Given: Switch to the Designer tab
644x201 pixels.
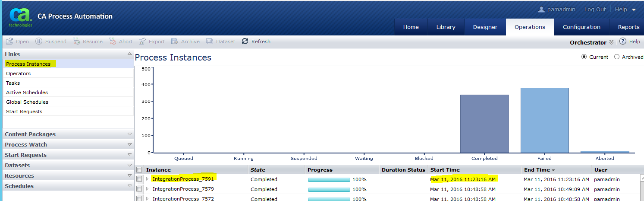Looking at the screenshot, I should (485, 27).
